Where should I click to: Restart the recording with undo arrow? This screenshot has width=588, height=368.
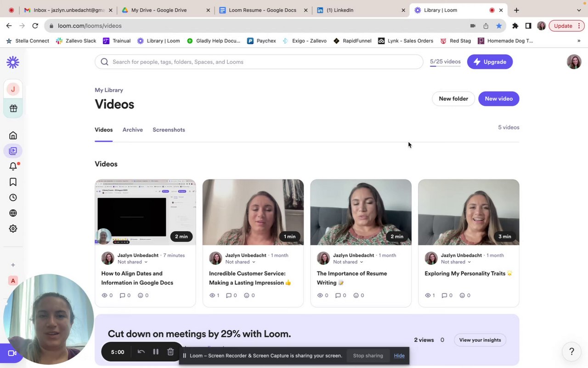pyautogui.click(x=141, y=352)
